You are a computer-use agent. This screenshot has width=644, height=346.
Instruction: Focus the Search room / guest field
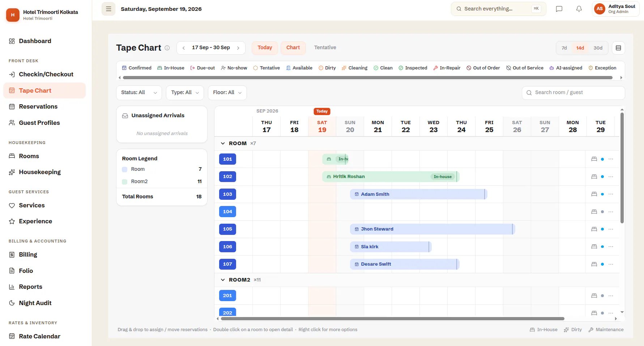(x=573, y=93)
